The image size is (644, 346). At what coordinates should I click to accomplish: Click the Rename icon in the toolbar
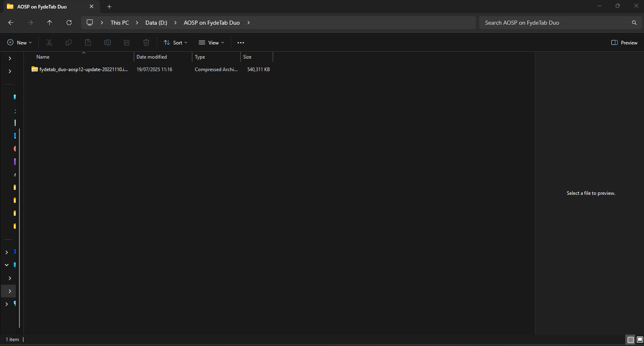[x=107, y=42]
